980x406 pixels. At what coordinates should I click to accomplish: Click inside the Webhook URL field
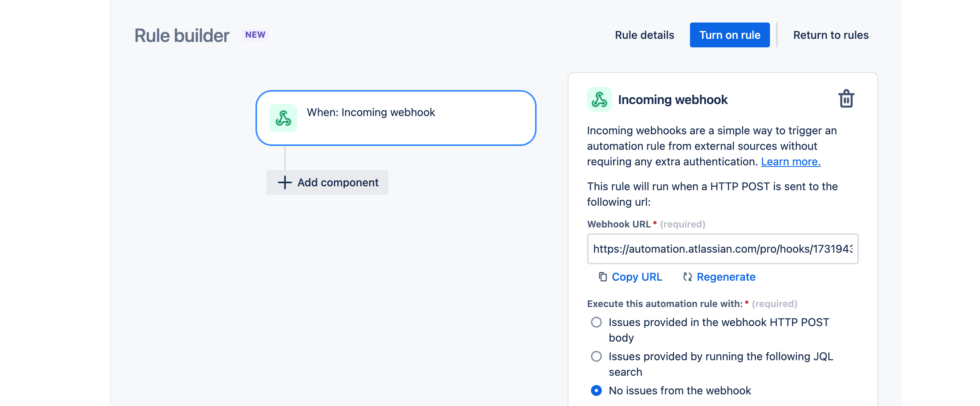point(722,249)
